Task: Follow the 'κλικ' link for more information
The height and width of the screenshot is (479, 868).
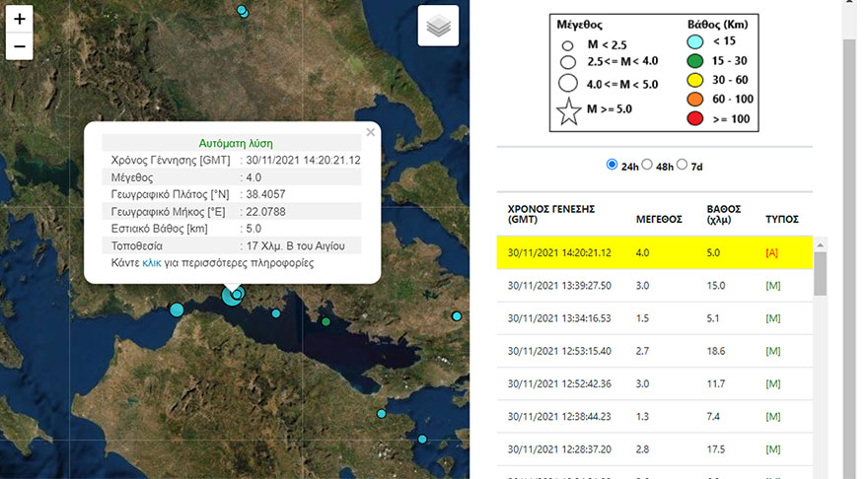Action: point(152,263)
